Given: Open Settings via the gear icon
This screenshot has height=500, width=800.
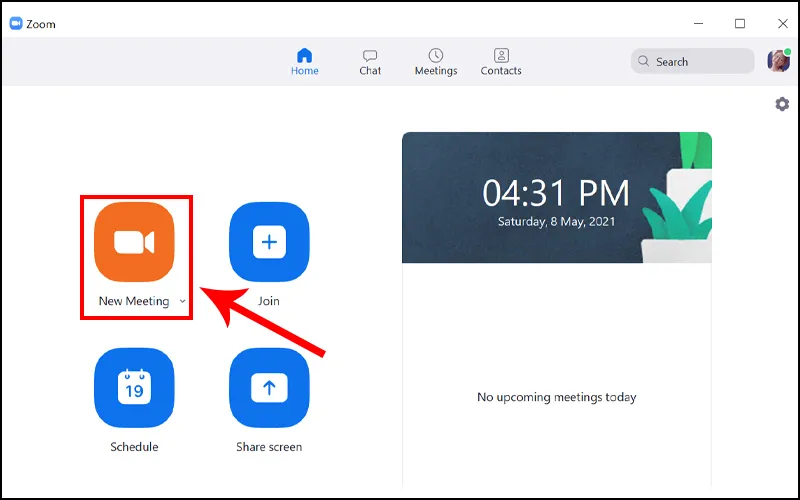Looking at the screenshot, I should pos(782,104).
